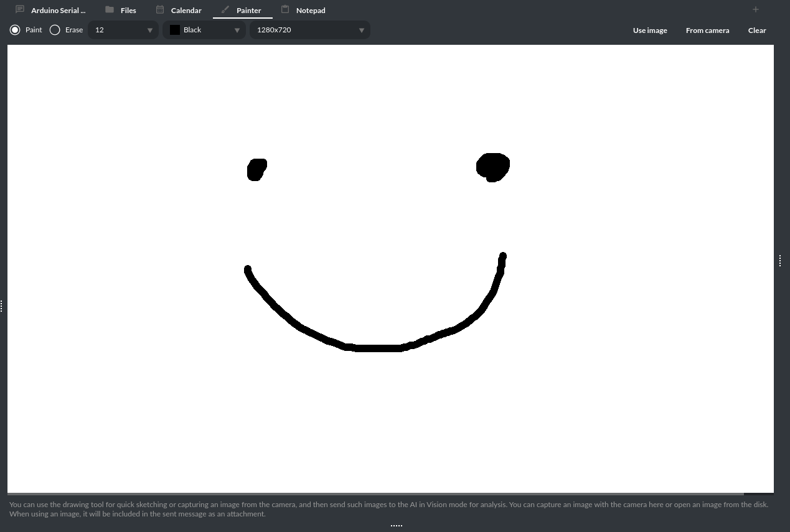The image size is (790, 532).
Task: Click the horizontal scrollbar below the canvas
Action: [374, 493]
